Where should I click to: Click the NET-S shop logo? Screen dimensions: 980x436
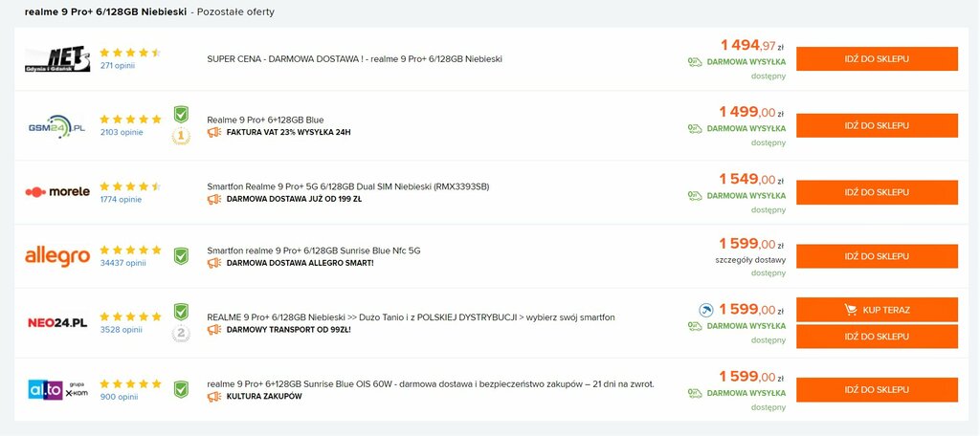[57, 58]
